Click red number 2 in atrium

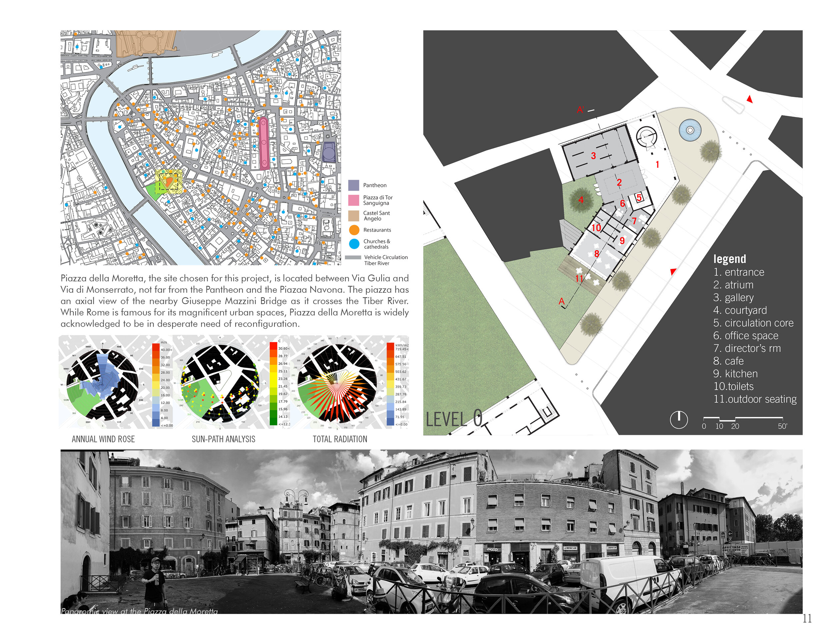click(x=619, y=183)
